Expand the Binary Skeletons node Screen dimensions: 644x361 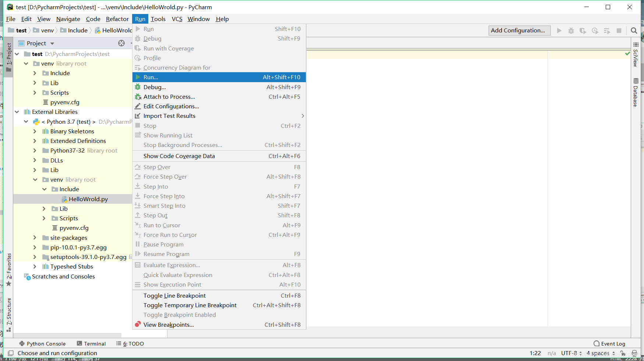35,131
